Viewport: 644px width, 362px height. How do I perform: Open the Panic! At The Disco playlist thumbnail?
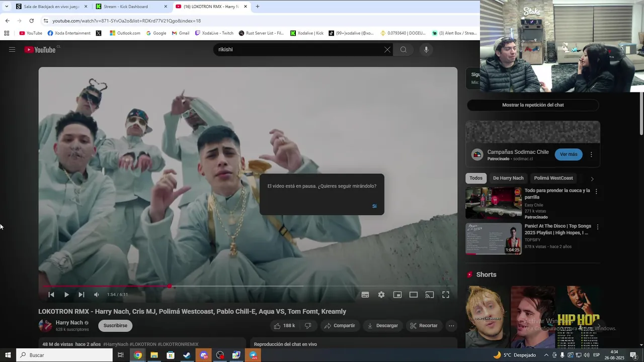[x=494, y=239]
